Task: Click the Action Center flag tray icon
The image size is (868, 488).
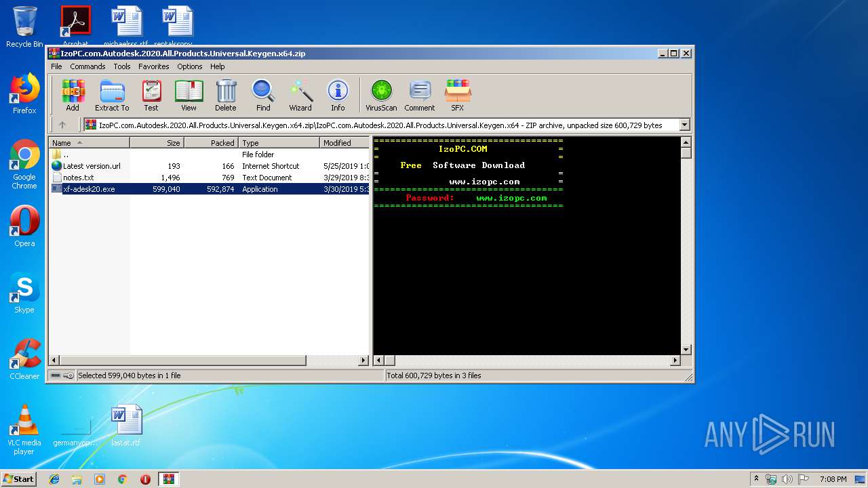Action: coord(804,479)
